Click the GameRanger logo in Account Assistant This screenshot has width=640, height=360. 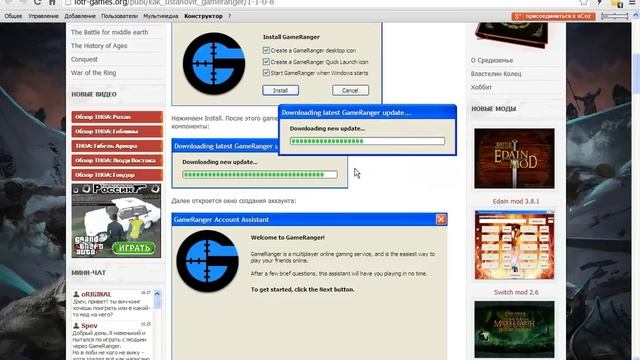[x=207, y=261]
